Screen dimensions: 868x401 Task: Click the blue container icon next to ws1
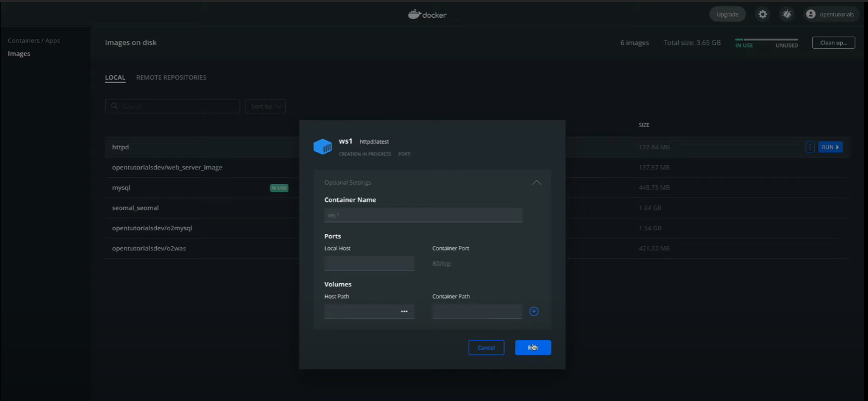tap(323, 147)
